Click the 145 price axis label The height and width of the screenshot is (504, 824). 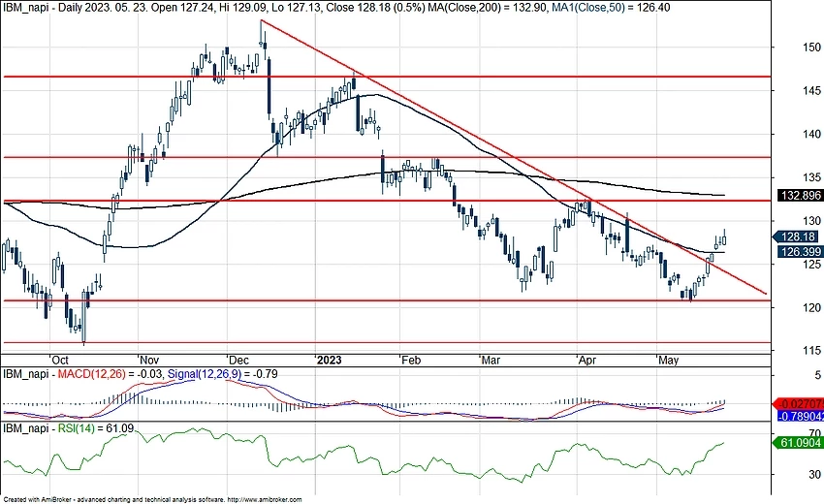(811, 91)
